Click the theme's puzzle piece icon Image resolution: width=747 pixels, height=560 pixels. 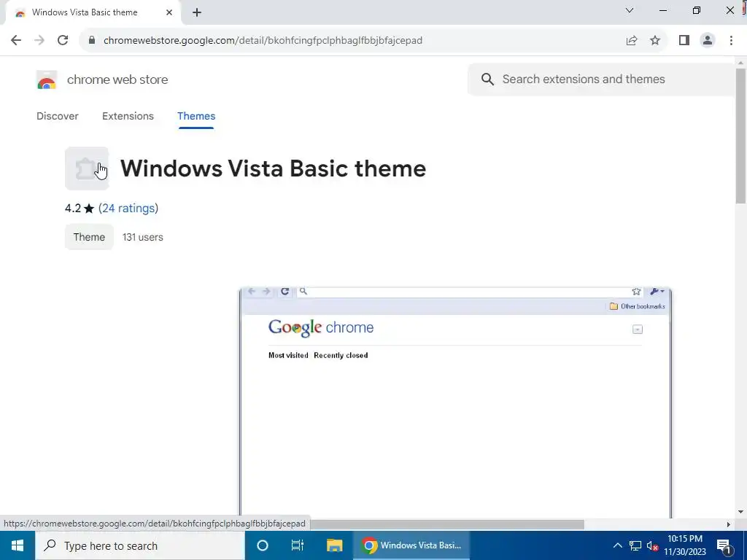tap(87, 168)
